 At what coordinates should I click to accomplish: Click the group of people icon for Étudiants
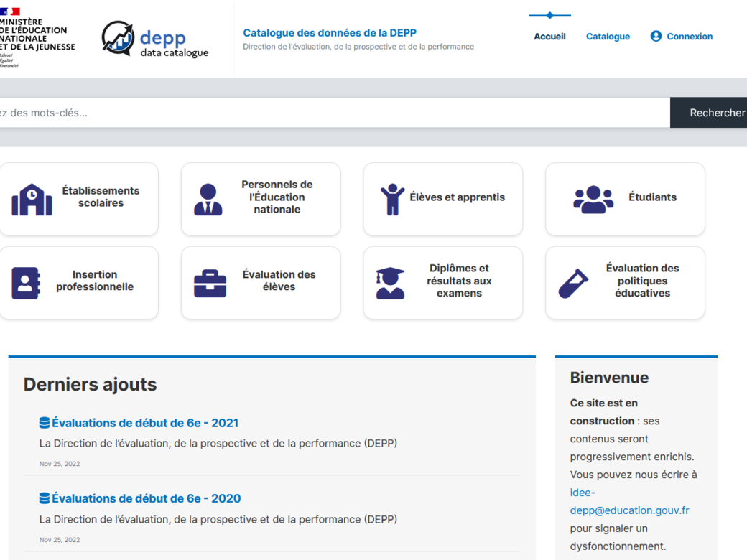pyautogui.click(x=593, y=200)
